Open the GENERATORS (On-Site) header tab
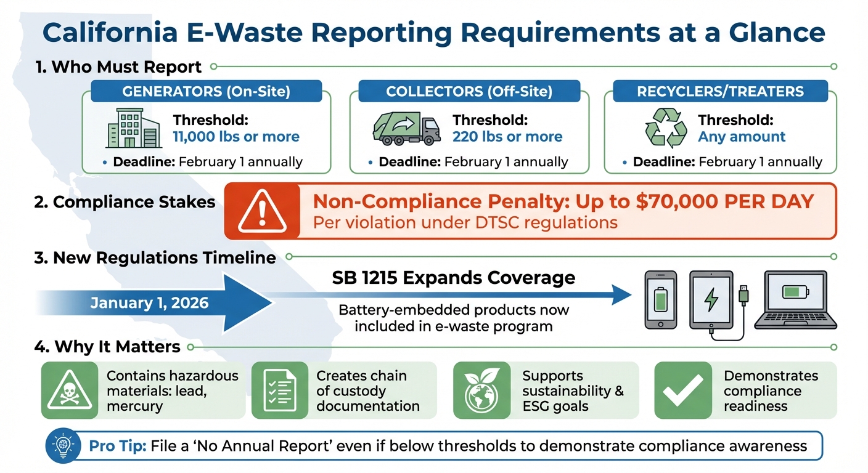This screenshot has width=868, height=473. [207, 91]
